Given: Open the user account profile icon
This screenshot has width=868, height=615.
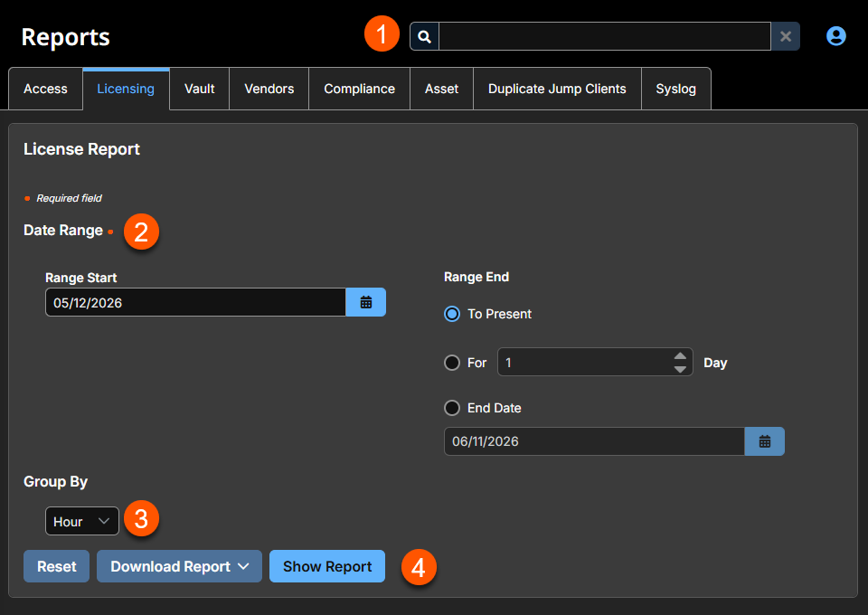Looking at the screenshot, I should click(835, 36).
